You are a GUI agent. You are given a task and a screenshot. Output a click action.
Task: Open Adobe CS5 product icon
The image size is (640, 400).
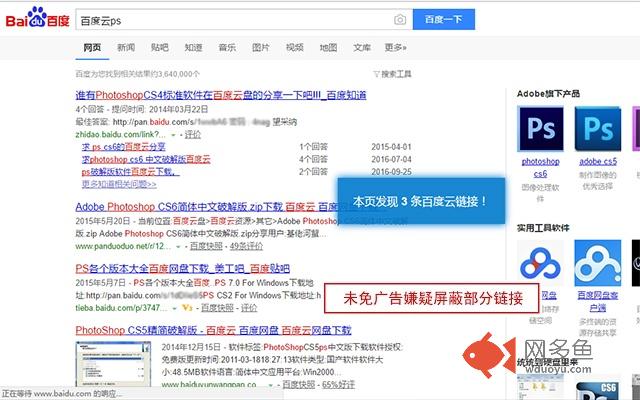[598, 129]
